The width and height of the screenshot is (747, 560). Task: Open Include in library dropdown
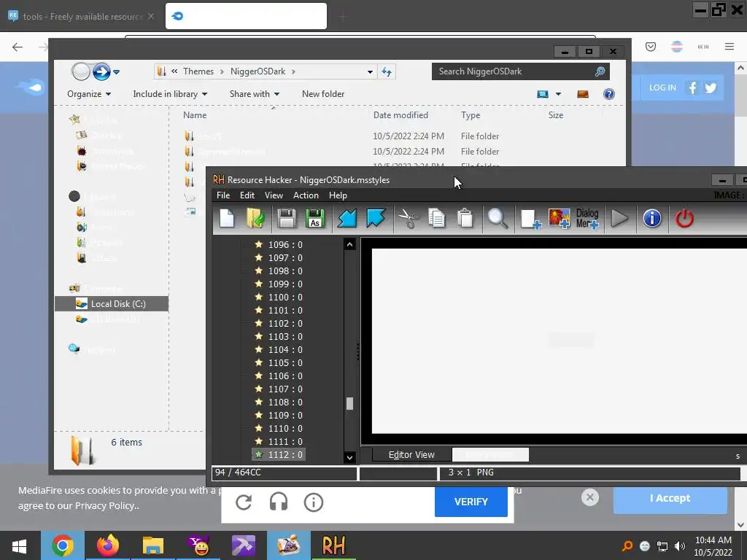point(170,94)
